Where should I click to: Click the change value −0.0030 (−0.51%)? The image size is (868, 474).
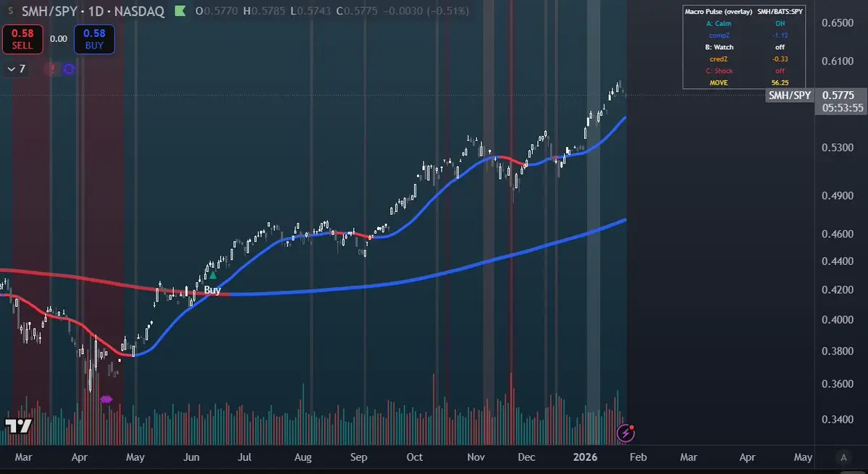pyautogui.click(x=426, y=11)
